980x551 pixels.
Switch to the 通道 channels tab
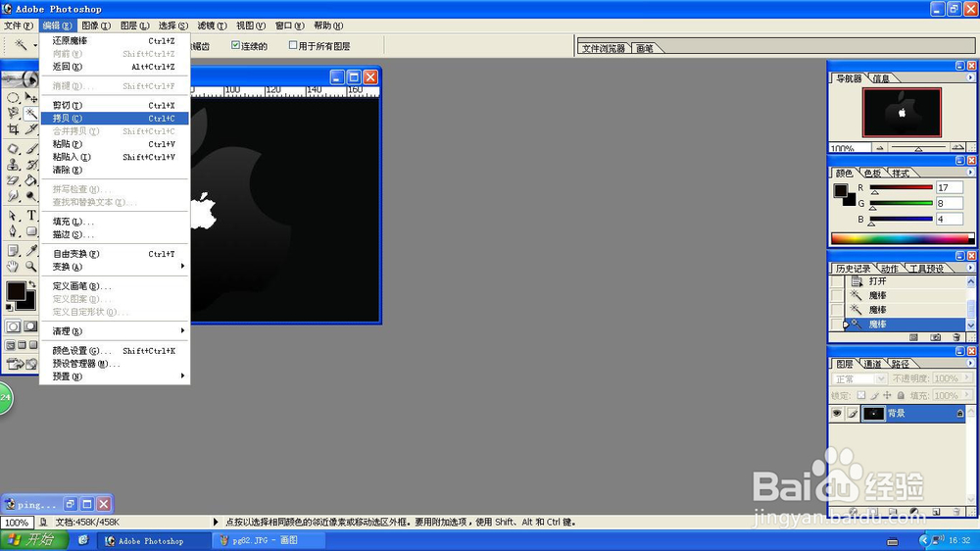(872, 364)
